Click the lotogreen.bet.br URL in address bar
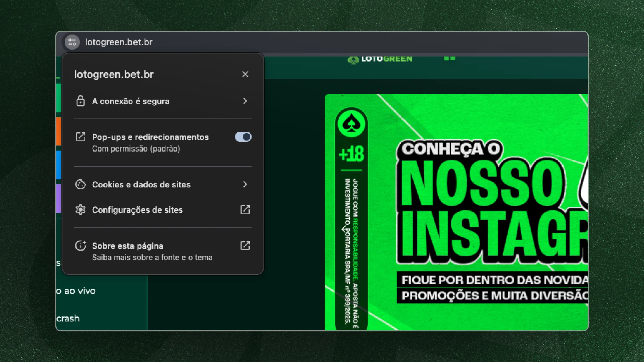 pyautogui.click(x=119, y=42)
